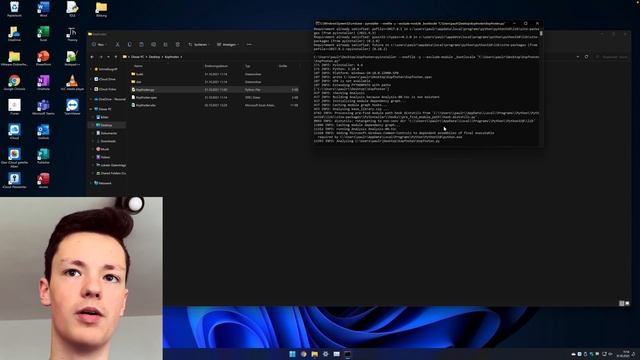The width and height of the screenshot is (640, 360).
Task: Open the iCloud desktop shortcut
Action: [x=14, y=131]
